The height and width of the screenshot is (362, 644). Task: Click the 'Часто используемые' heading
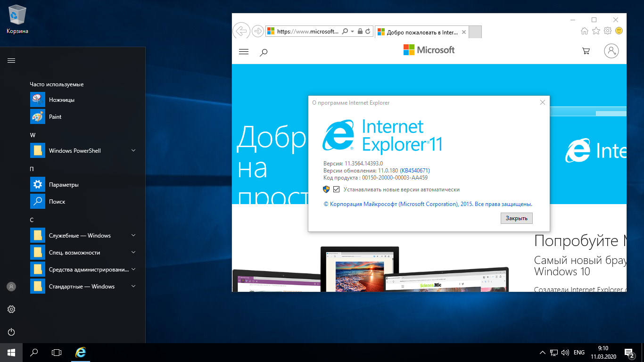tap(57, 84)
